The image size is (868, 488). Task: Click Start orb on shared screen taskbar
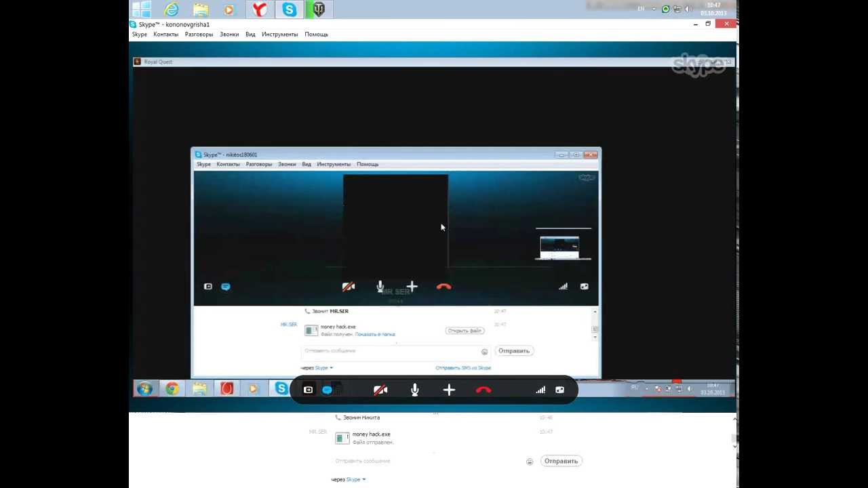coord(144,389)
